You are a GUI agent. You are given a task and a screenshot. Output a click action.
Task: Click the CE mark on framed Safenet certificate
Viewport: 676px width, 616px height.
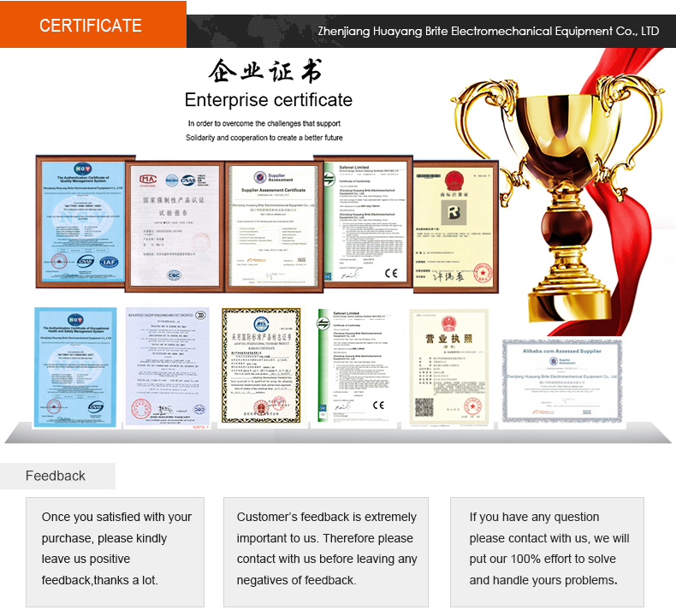coord(391,274)
